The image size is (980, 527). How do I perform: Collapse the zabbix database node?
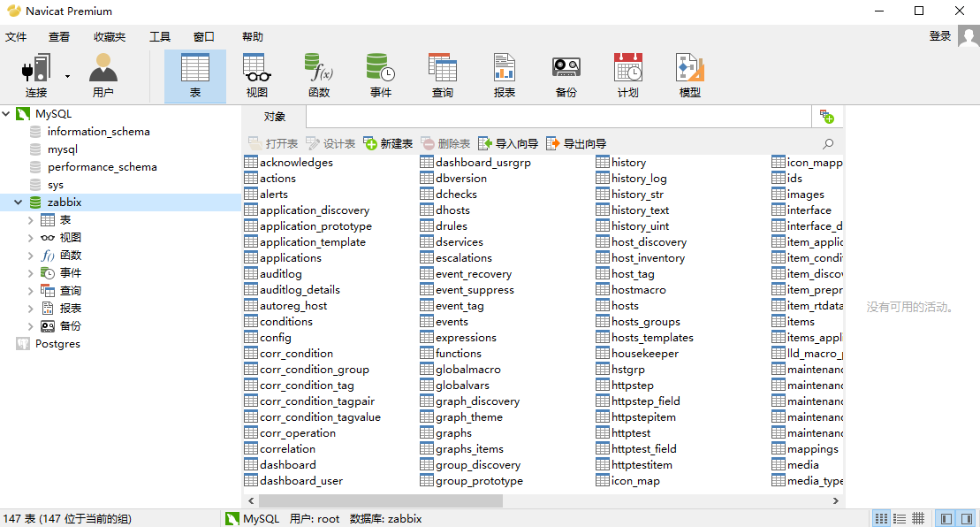point(18,202)
